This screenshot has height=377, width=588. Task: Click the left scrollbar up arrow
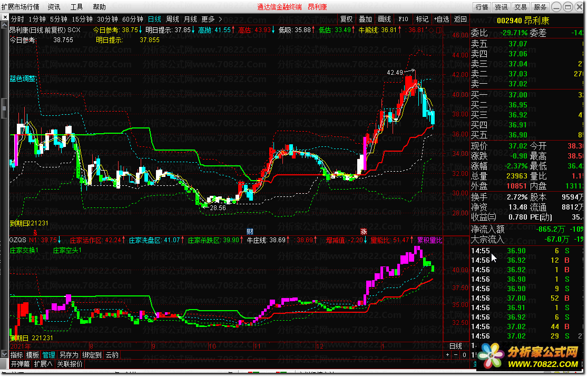coord(5,25)
